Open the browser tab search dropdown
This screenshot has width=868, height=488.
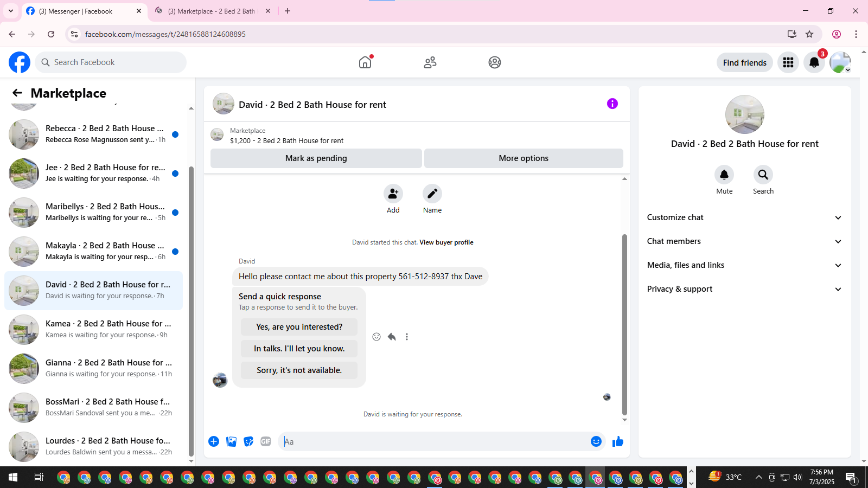point(11,11)
